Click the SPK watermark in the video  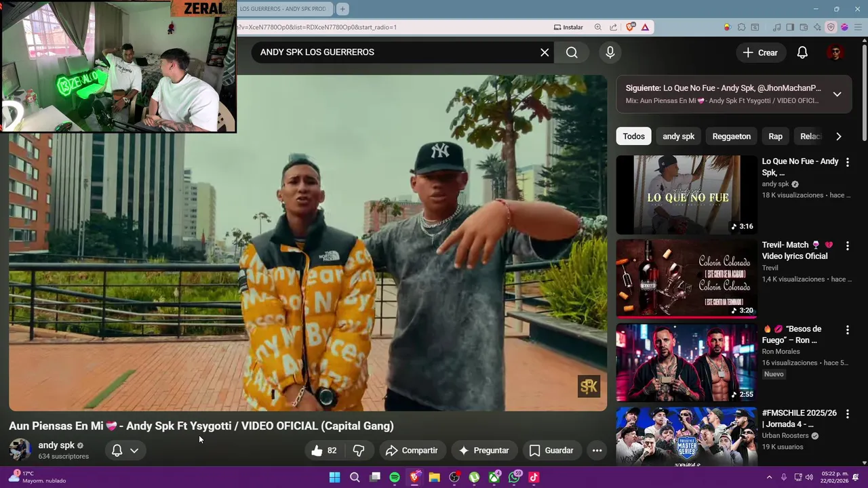click(589, 386)
